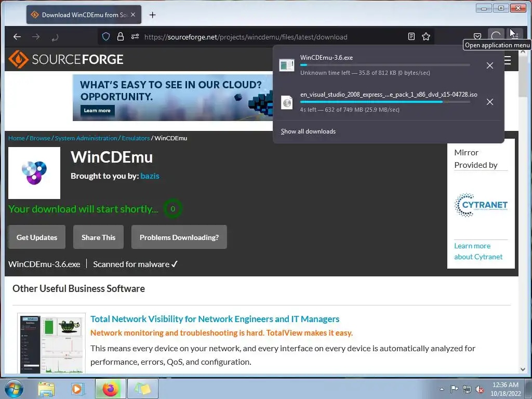Click the Scanned for malware text
Screen dimensions: 532x399
click(x=136, y=264)
